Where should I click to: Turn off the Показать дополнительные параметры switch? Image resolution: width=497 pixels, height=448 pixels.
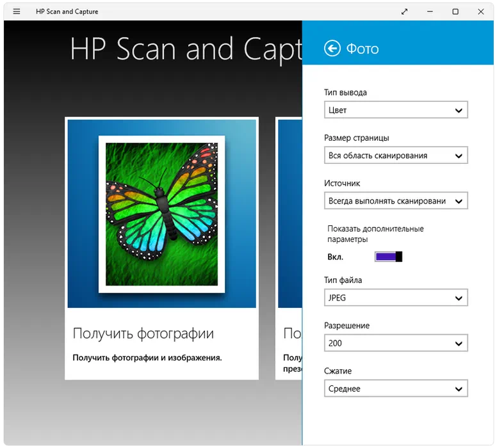click(x=388, y=257)
